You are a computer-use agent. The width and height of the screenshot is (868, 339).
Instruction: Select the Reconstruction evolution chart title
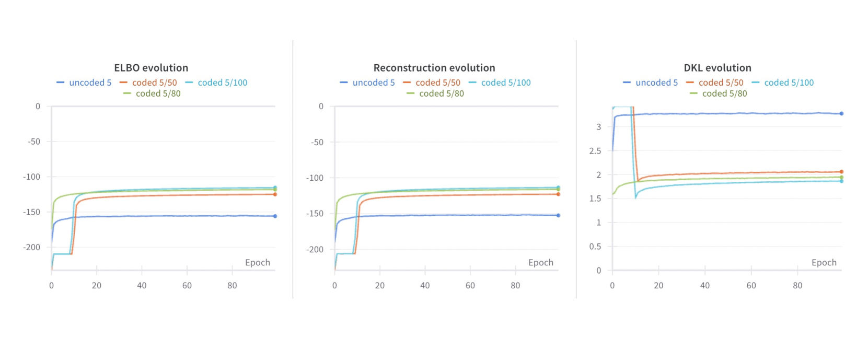click(x=434, y=68)
